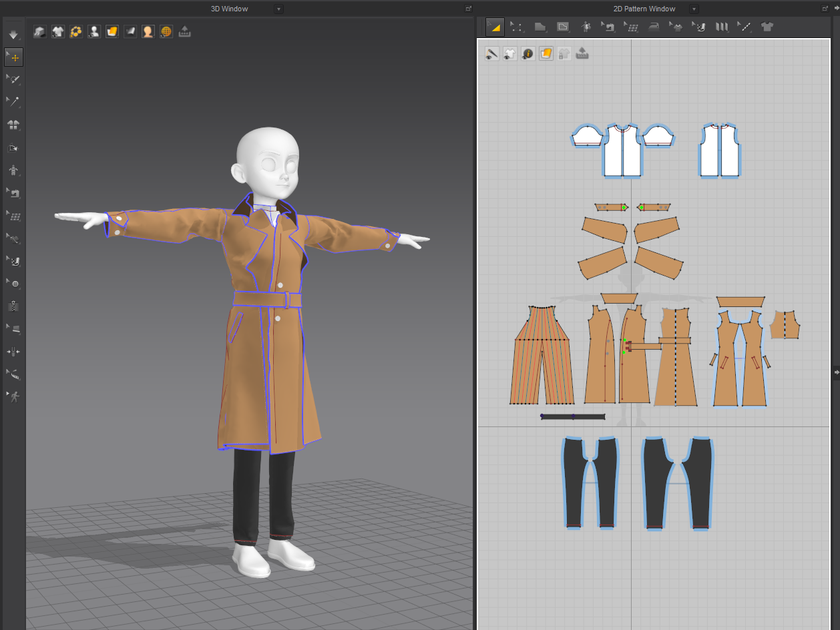The width and height of the screenshot is (840, 630).
Task: Toggle the 3D globe/grid environment display
Action: [166, 31]
